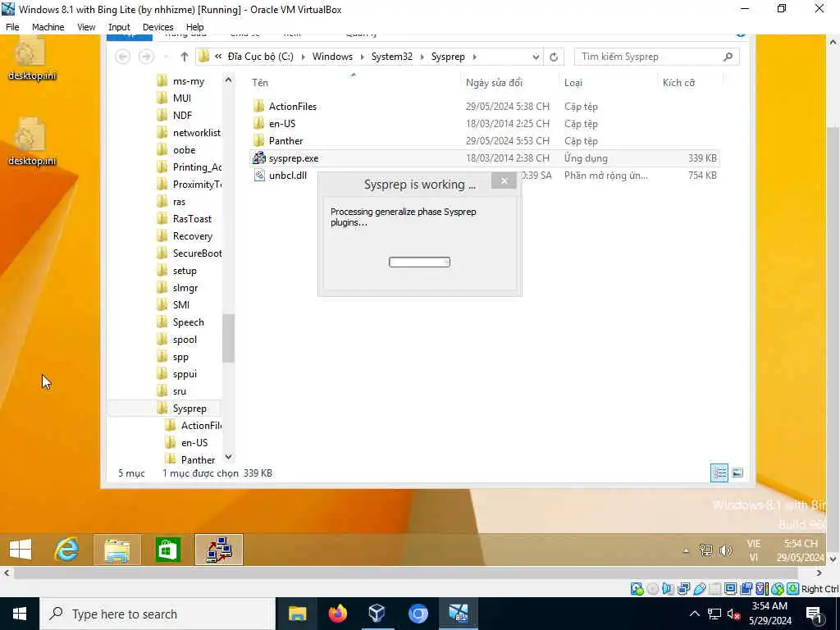Image resolution: width=840 pixels, height=630 pixels.
Task: Click VirtualBox CPU virtualization indicator
Action: (x=761, y=589)
